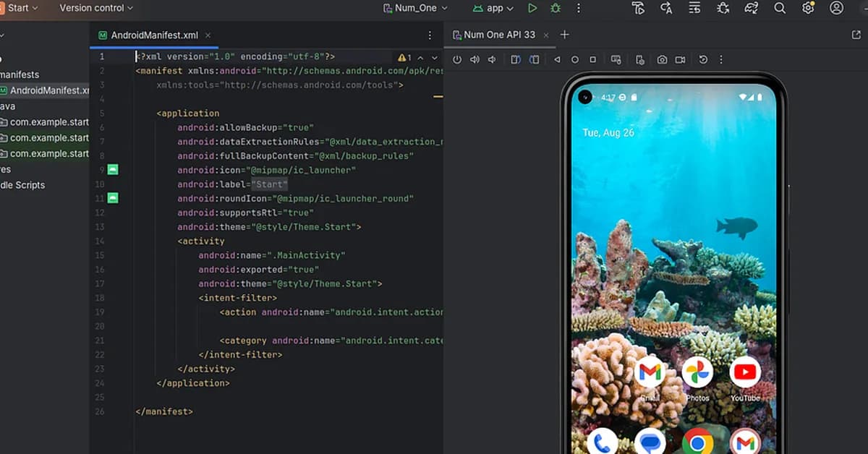Image resolution: width=868 pixels, height=454 pixels.
Task: Attach debugger to Android process via bug-arrow icon
Action: pyautogui.click(x=723, y=8)
